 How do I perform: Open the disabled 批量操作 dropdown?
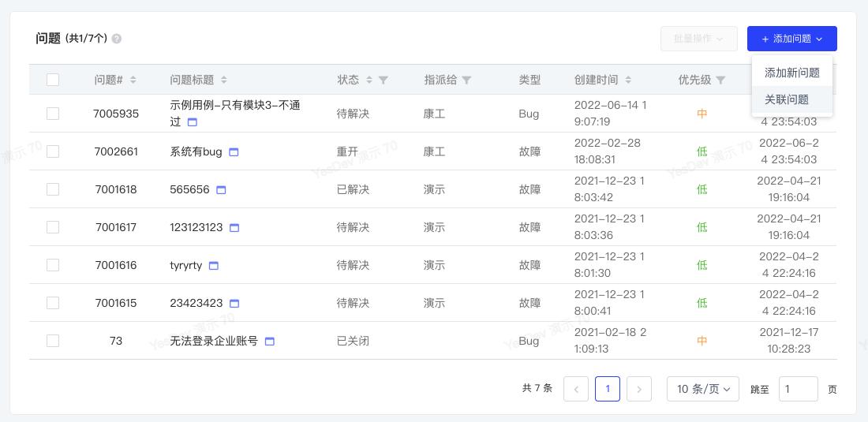(x=698, y=39)
